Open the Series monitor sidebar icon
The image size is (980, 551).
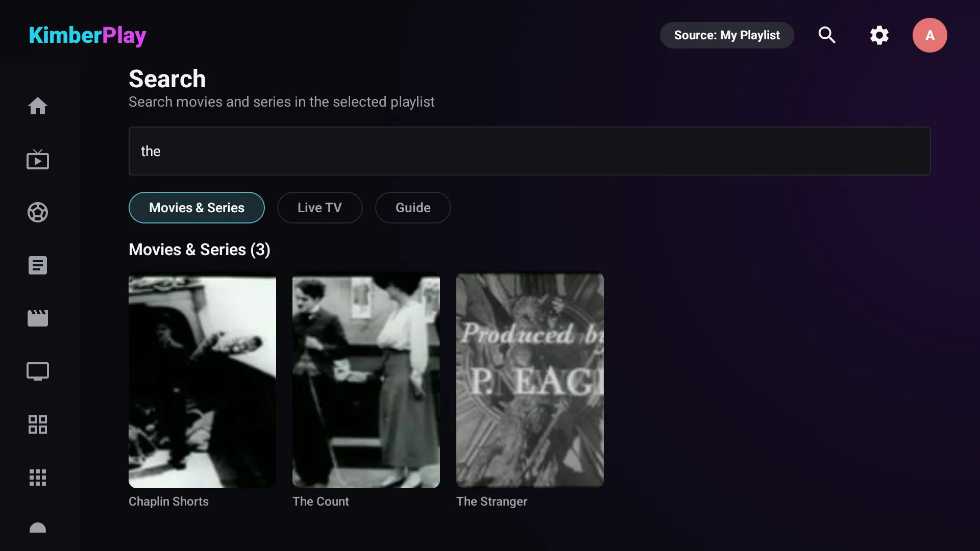[x=38, y=371]
